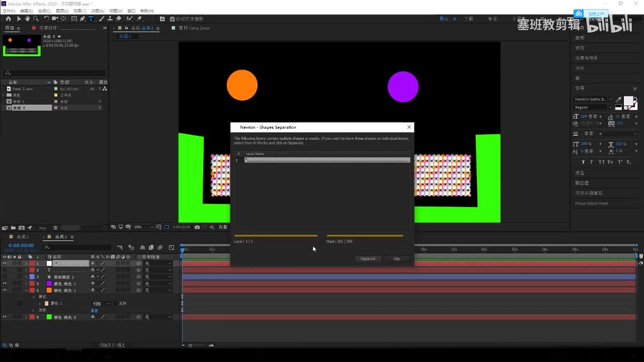Pick the eyedropper in the Character panel

click(618, 100)
